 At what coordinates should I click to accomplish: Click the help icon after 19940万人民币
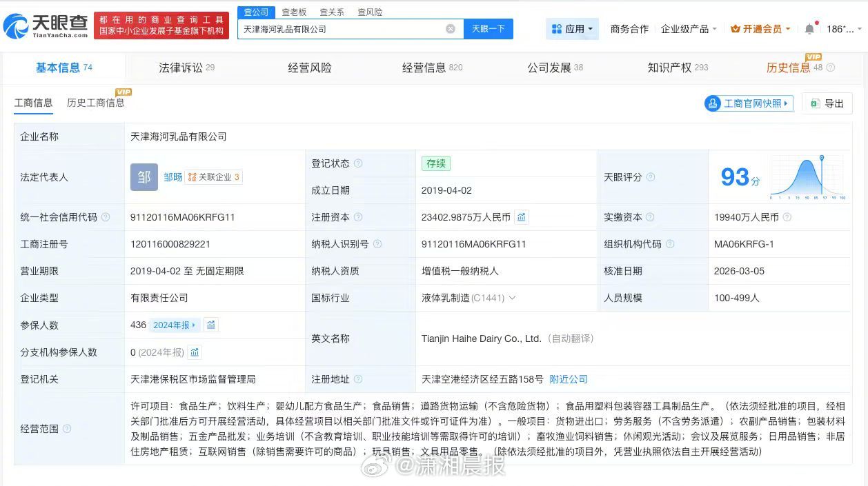[787, 217]
